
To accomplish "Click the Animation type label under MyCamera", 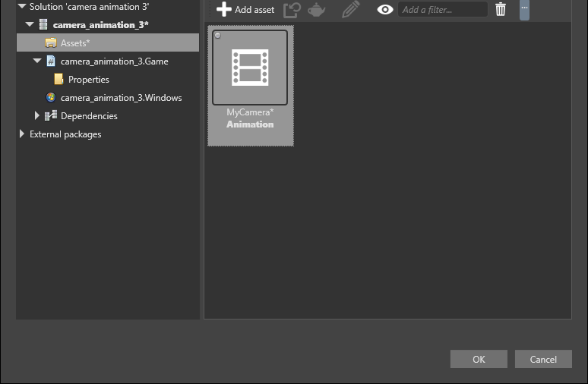I will click(x=250, y=124).
